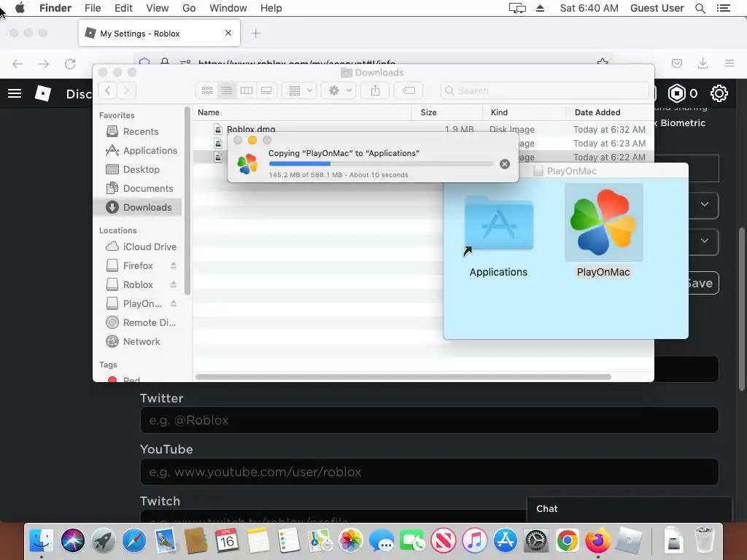
Task: Open Trash in the dock
Action: coord(705,541)
